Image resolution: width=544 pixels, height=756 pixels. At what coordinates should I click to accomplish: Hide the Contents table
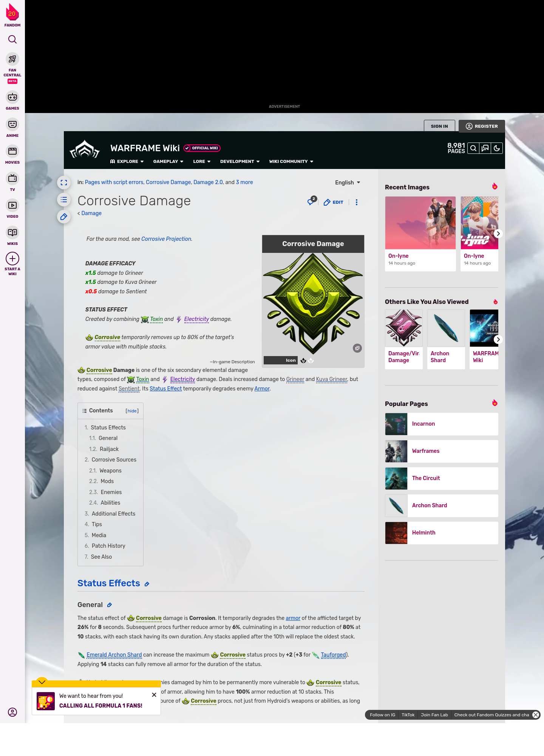pos(132,411)
